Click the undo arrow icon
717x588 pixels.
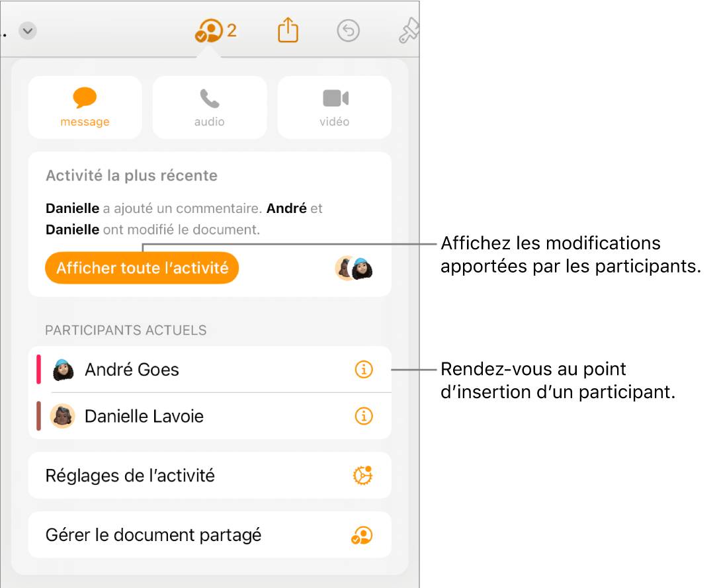[x=349, y=30]
